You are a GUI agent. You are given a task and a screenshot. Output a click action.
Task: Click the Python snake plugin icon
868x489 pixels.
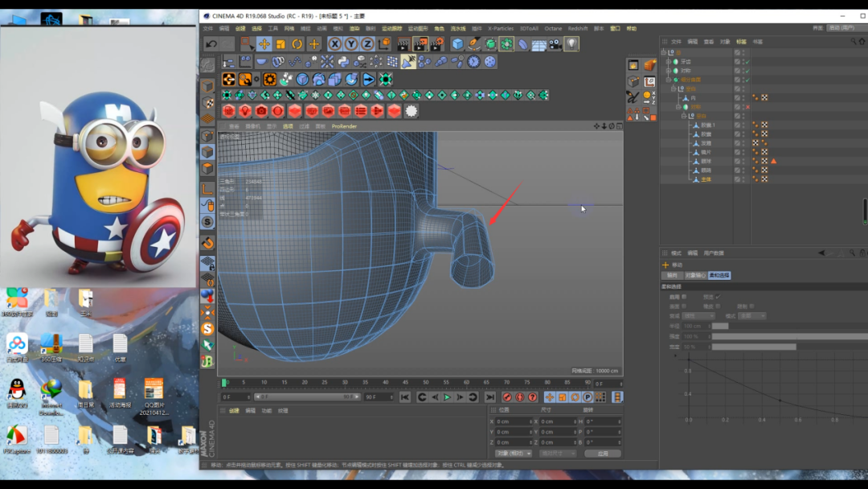[343, 61]
